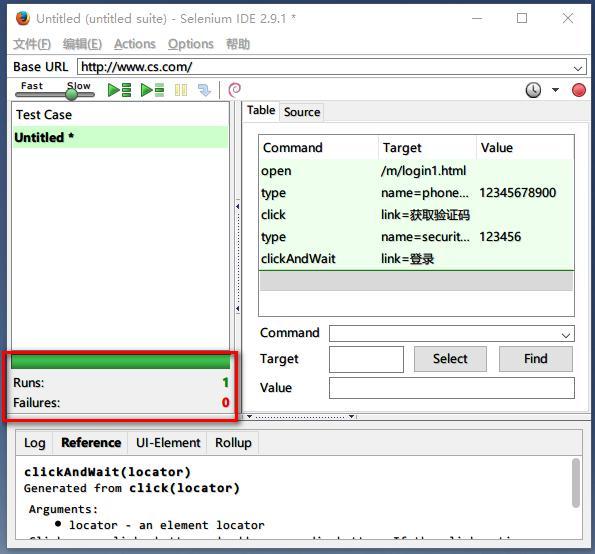Select the clickAndWait link=登录 row
Screen dimensions: 595x554
click(x=416, y=259)
